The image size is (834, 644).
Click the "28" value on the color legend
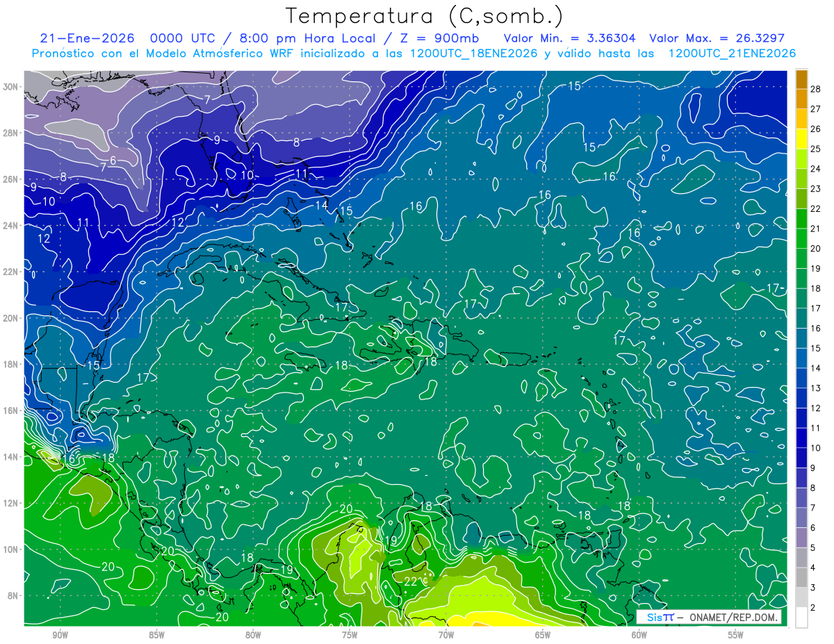click(816, 88)
